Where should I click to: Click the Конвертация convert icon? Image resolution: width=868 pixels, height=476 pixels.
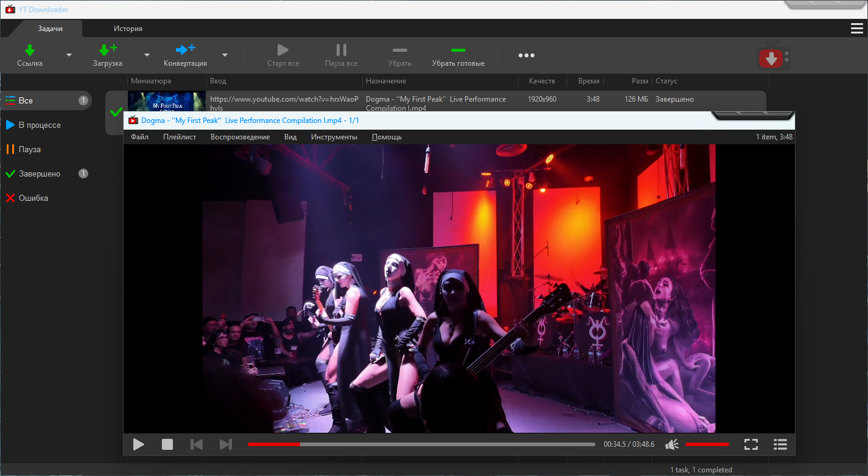(185, 51)
